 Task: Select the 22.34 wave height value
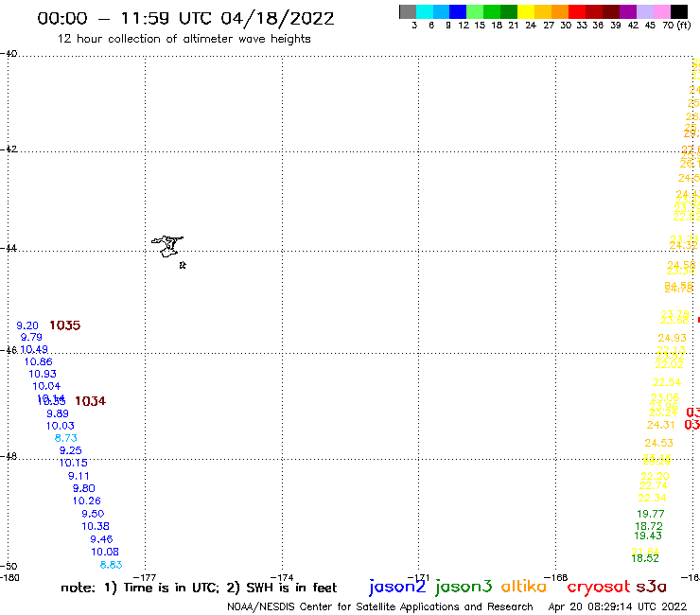652,498
